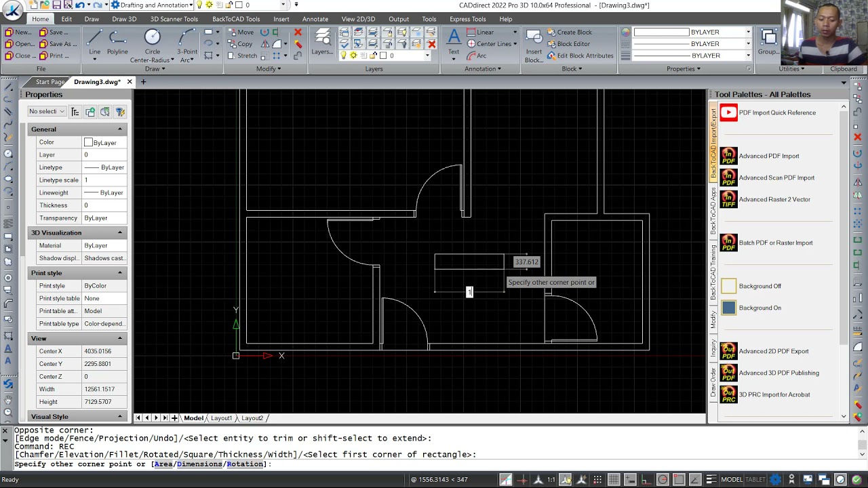Click Edit Block Attributes
Image resolution: width=868 pixels, height=488 pixels.
tap(580, 56)
